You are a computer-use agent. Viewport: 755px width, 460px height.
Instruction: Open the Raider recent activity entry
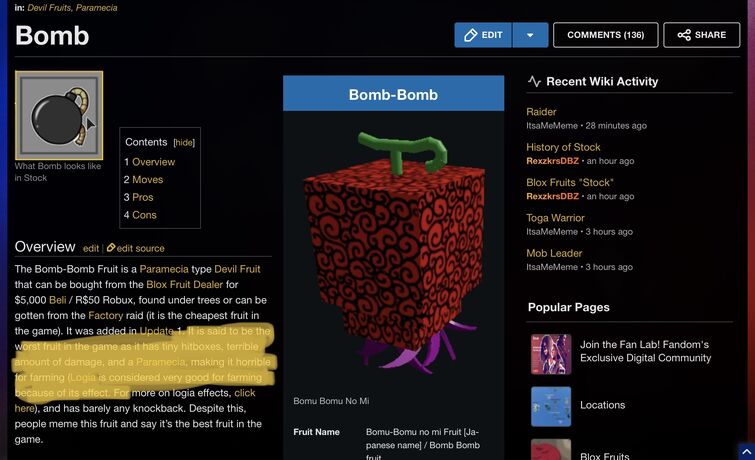click(x=541, y=112)
